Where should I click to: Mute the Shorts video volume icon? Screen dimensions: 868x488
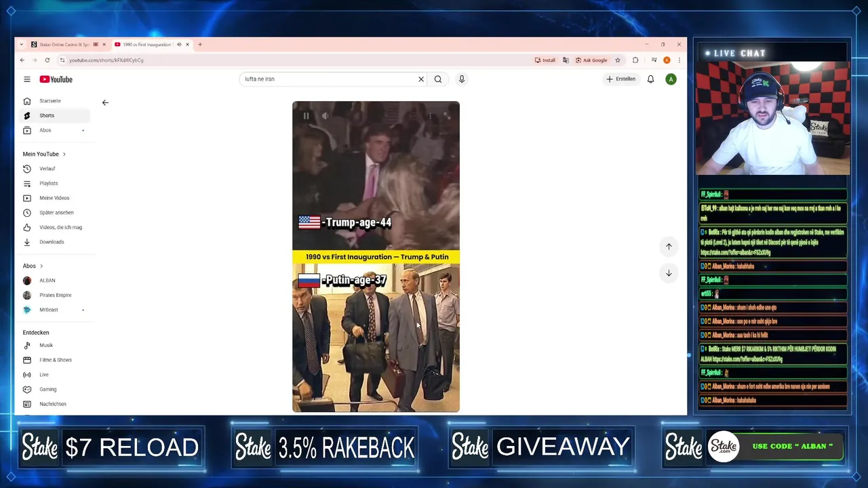click(325, 116)
